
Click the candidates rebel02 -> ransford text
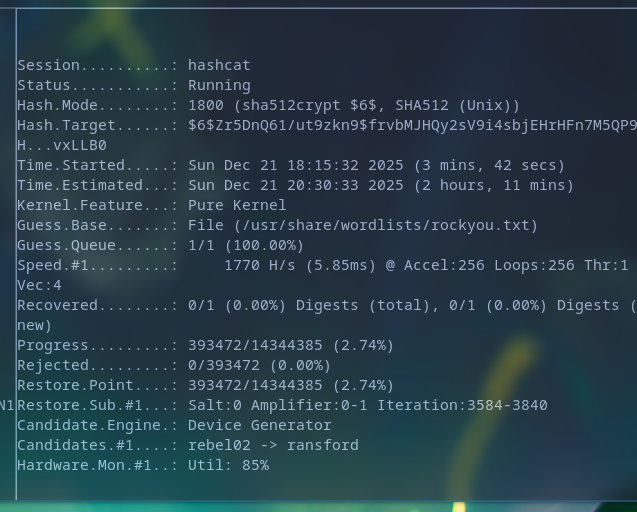pyautogui.click(x=273, y=445)
